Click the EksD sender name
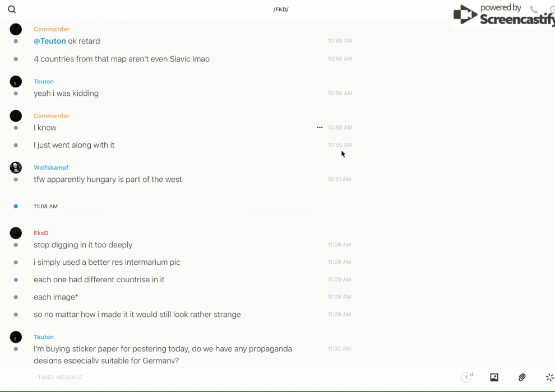The width and height of the screenshot is (555, 392). coord(41,233)
